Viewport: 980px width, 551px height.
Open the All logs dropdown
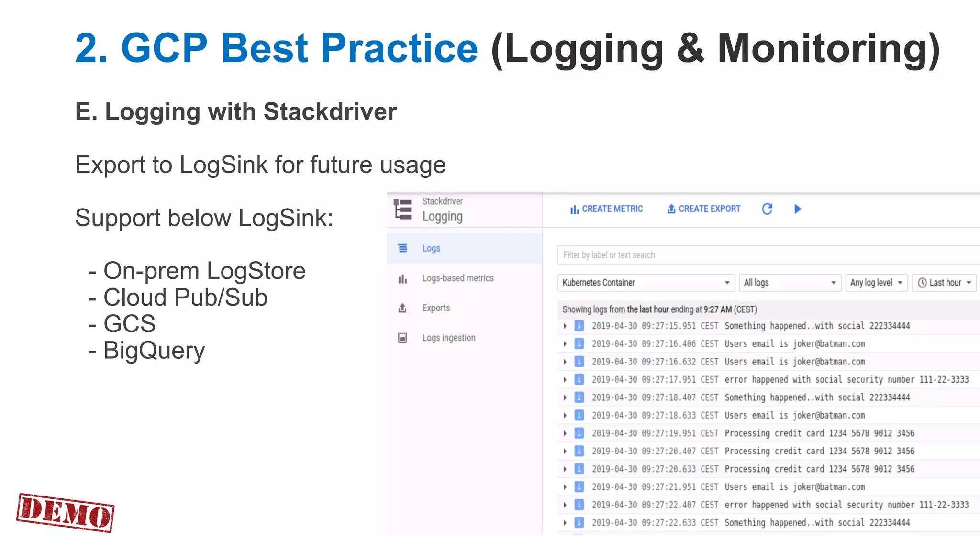(790, 283)
